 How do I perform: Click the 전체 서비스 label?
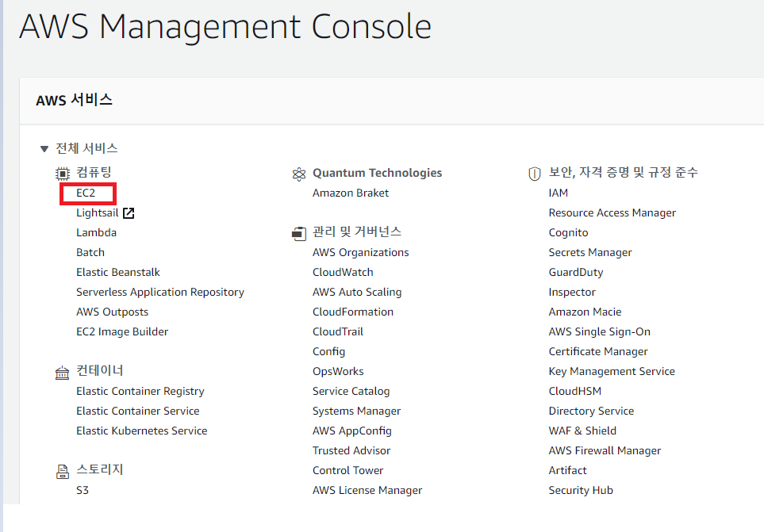click(x=86, y=148)
